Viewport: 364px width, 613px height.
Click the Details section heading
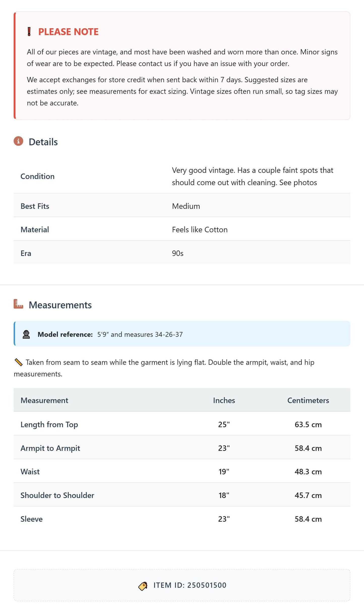pyautogui.click(x=43, y=142)
